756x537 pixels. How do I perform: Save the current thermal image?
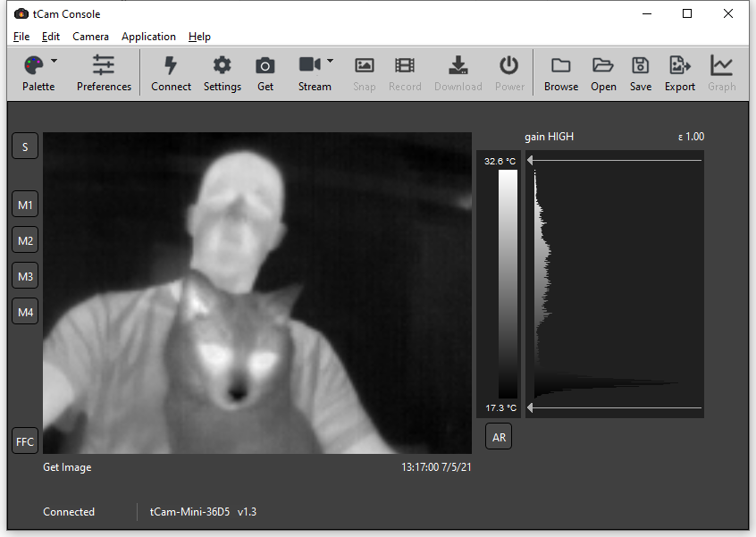point(640,66)
